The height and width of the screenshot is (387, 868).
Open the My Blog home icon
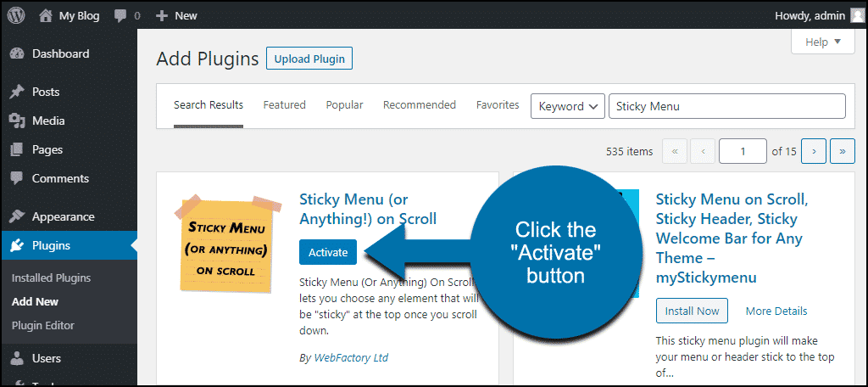pyautogui.click(x=46, y=15)
